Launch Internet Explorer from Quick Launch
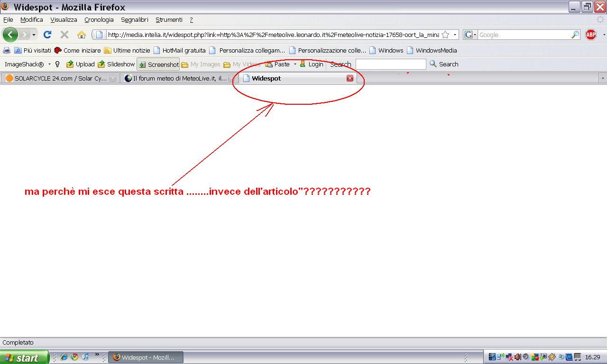 64,357
